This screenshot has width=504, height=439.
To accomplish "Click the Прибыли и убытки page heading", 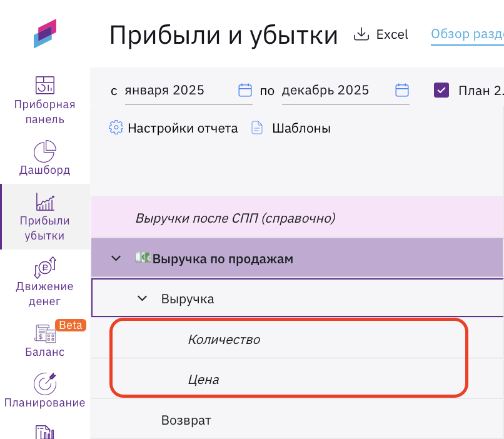I will 224,36.
